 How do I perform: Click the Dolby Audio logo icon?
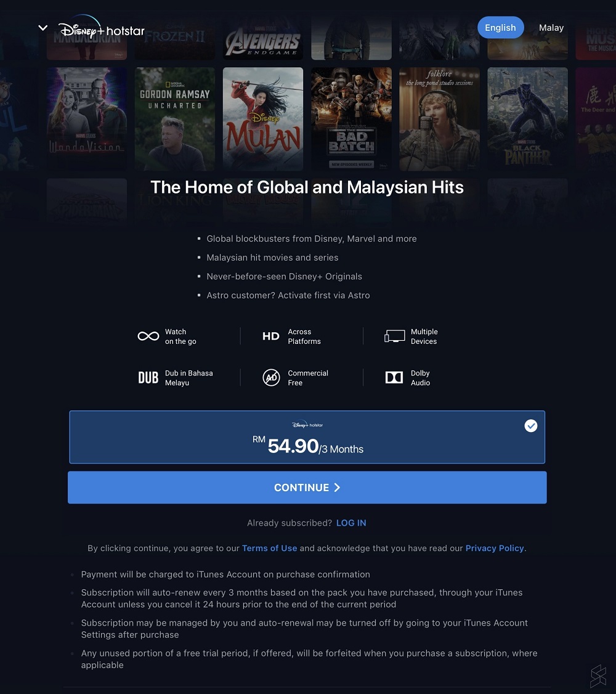pos(394,378)
